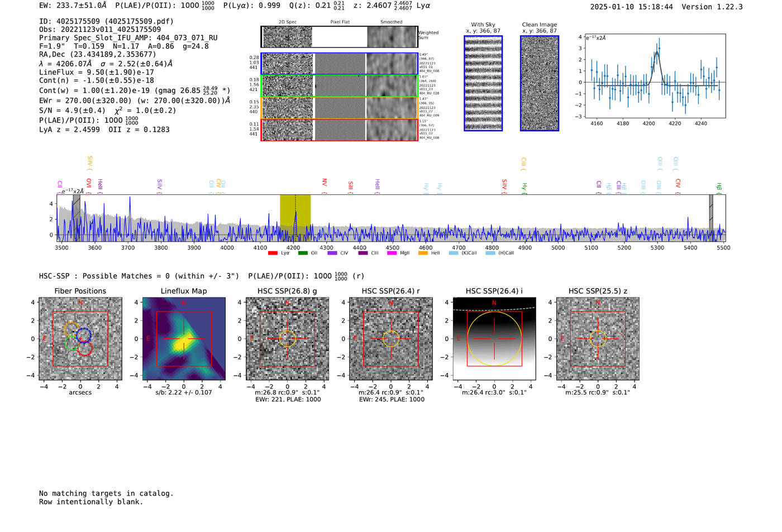Click the orange-bordered fiber spectrum row
Image resolution: width=782 pixels, height=532 pixels.
(340, 108)
